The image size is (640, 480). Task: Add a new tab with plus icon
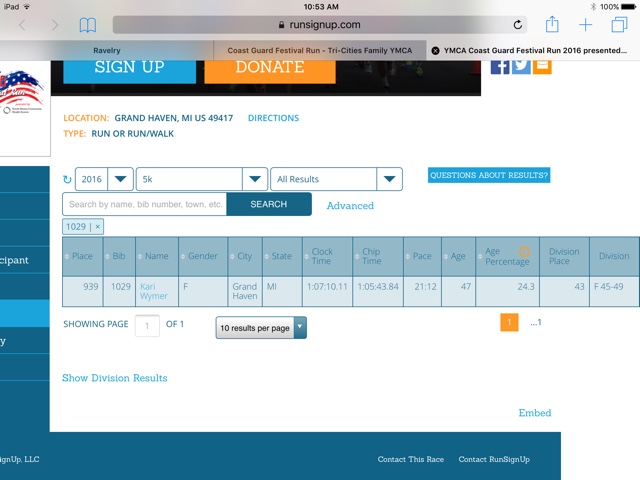585,25
